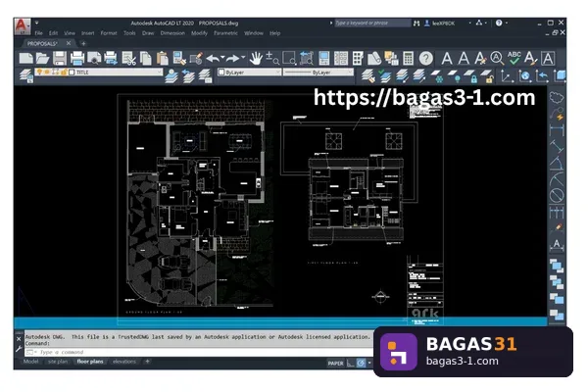
Task: Click the Type a command input field
Action: point(199,352)
